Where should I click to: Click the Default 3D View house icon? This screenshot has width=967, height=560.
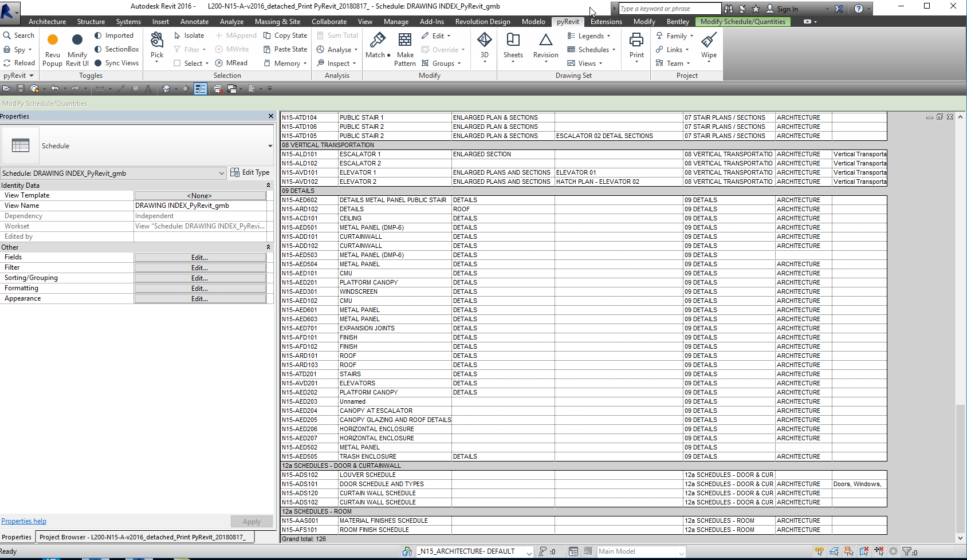[166, 89]
